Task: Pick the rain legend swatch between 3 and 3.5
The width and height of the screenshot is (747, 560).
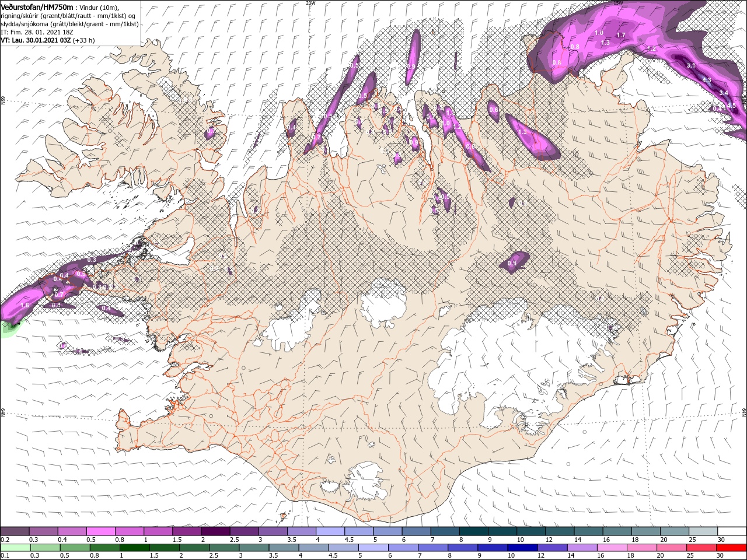Action: tap(254, 548)
